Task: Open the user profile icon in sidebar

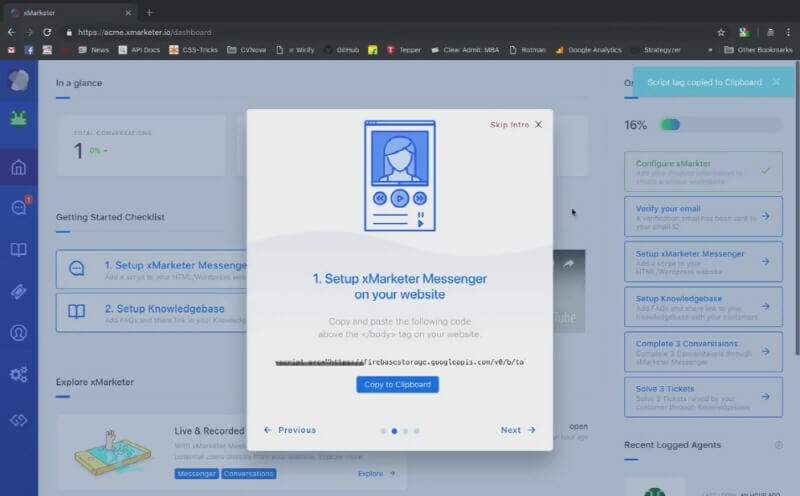Action: tap(18, 333)
